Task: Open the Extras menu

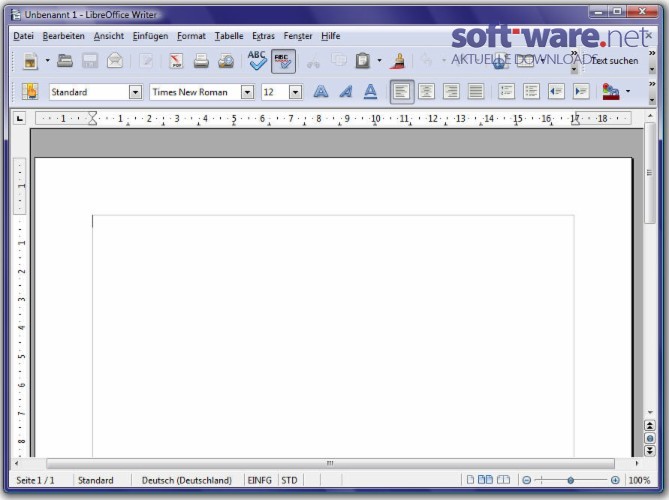Action: (263, 36)
